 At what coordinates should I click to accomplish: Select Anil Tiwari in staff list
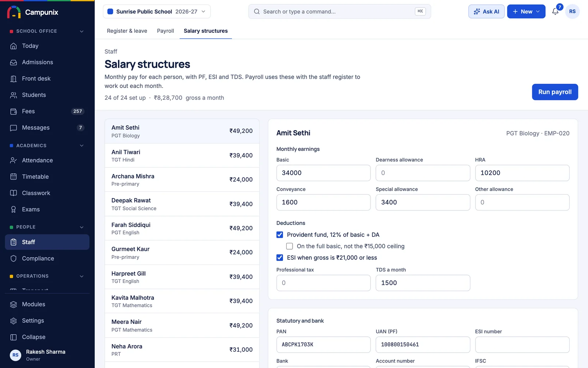coord(182,156)
